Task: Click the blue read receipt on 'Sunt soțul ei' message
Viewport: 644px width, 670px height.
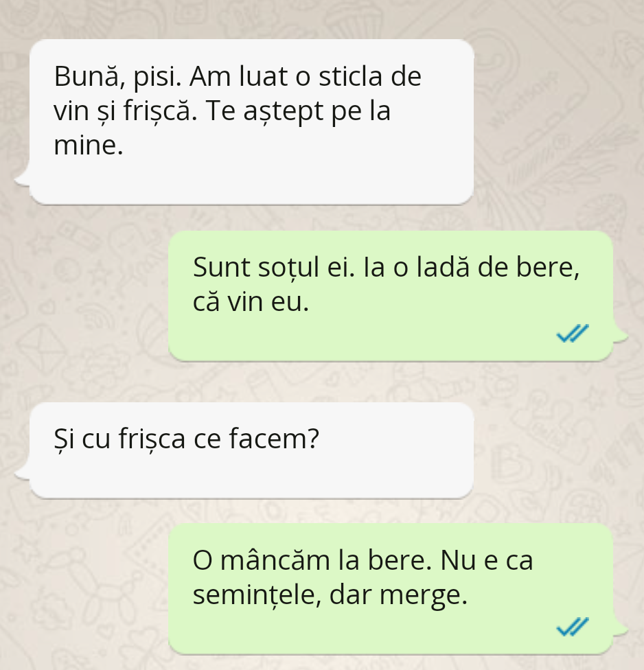Action: click(573, 334)
